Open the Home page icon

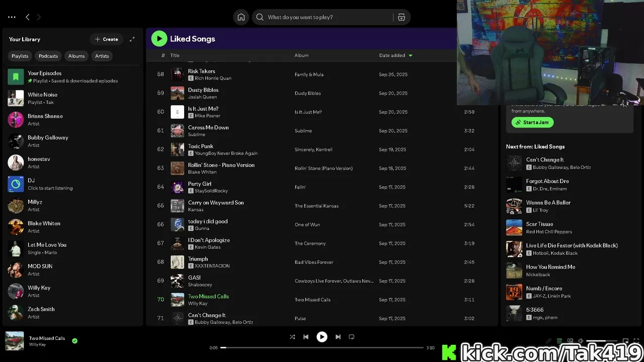point(241,17)
